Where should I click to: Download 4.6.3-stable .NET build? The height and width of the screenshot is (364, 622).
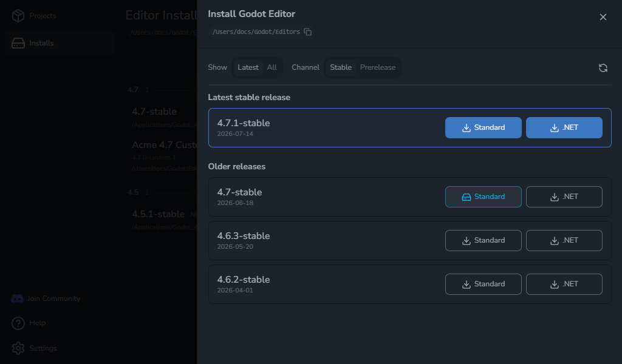pos(564,240)
